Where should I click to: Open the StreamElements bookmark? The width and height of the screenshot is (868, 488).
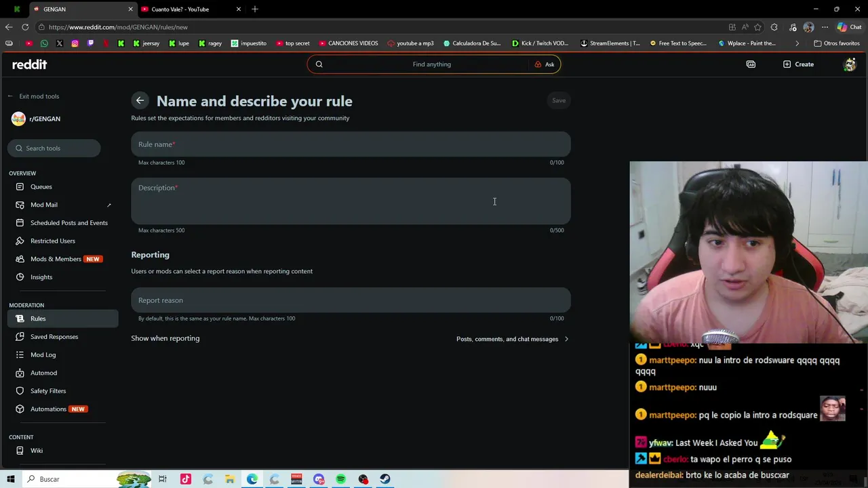pos(610,43)
